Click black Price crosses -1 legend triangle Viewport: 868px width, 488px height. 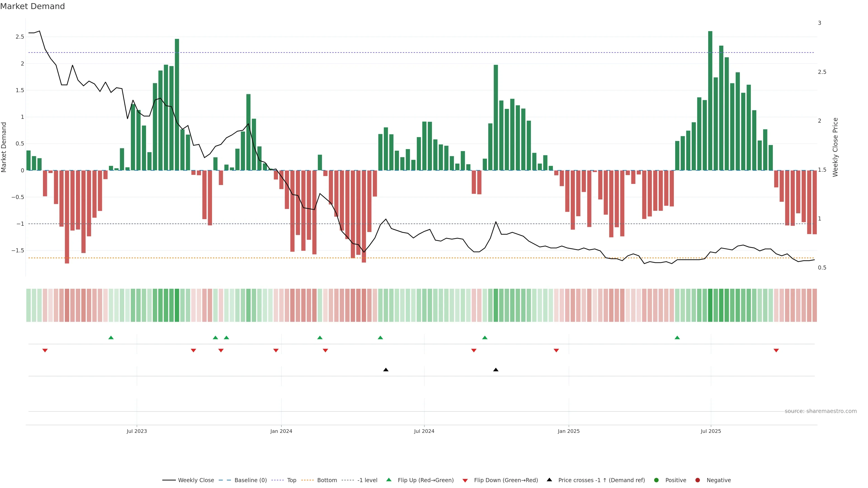(x=549, y=480)
